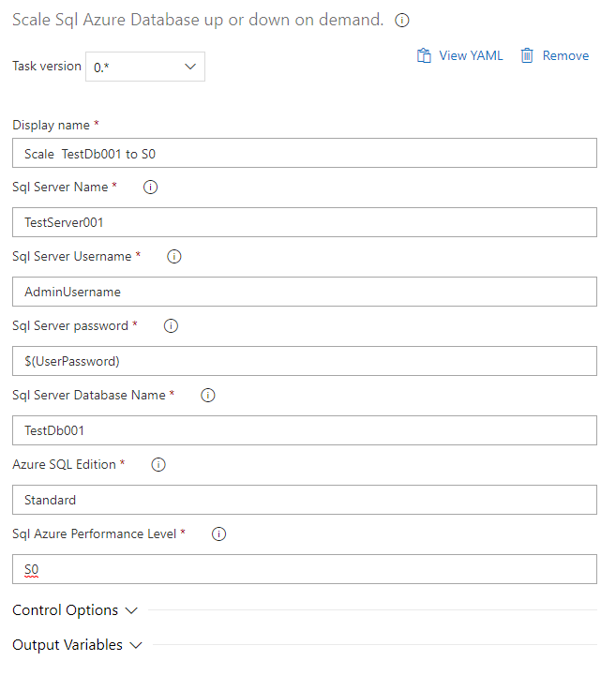Screen dimensions: 616x676
Task: Show info for Sql Server Database Name
Action: click(x=208, y=396)
